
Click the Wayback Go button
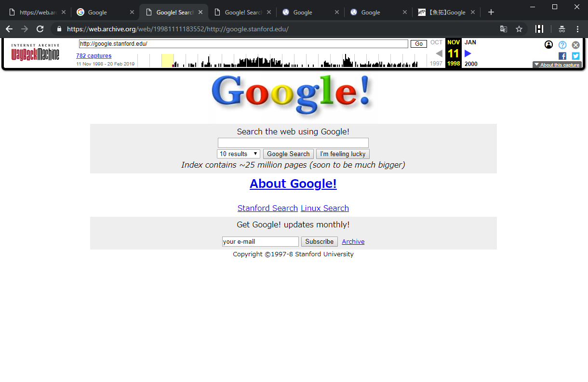coord(419,44)
